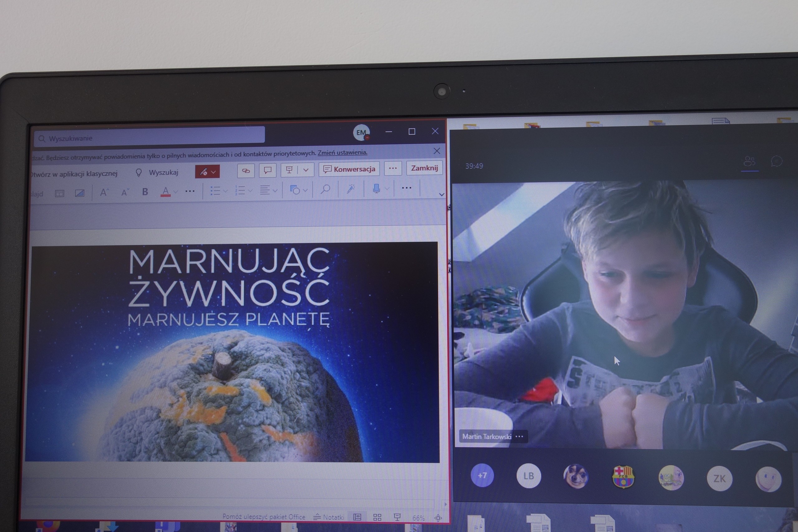Toggle the Notatki notes pane
This screenshot has width=798, height=532.
pyautogui.click(x=329, y=517)
